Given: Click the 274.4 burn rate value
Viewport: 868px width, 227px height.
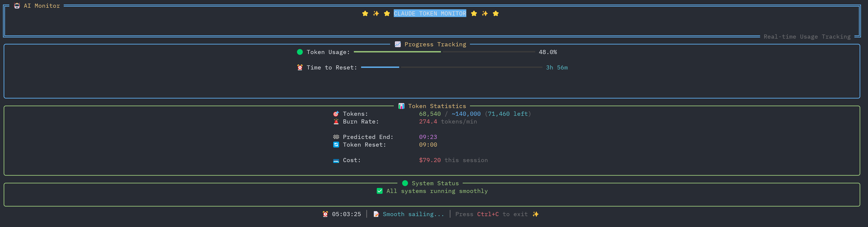Looking at the screenshot, I should (428, 121).
